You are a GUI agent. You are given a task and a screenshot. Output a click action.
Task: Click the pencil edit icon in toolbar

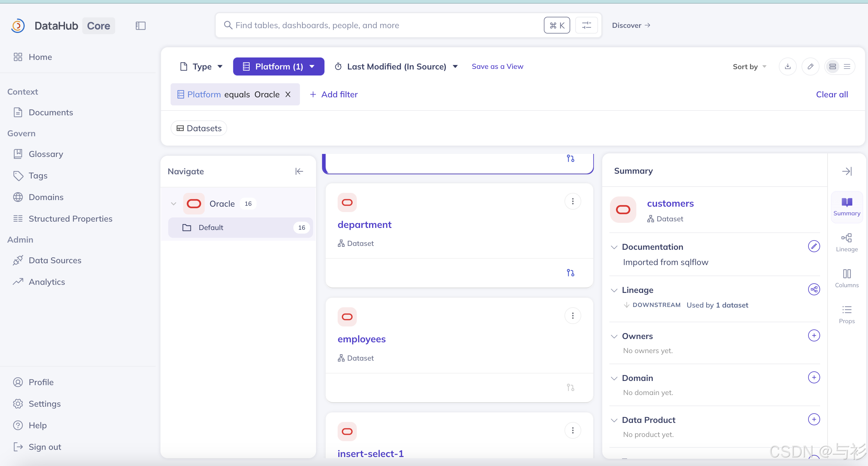pyautogui.click(x=810, y=66)
